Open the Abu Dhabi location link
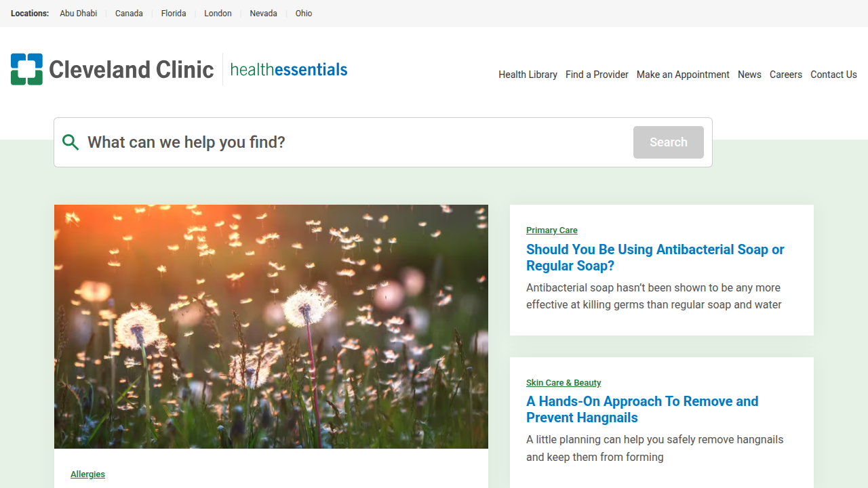Viewport: 868px width, 488px height. click(79, 14)
